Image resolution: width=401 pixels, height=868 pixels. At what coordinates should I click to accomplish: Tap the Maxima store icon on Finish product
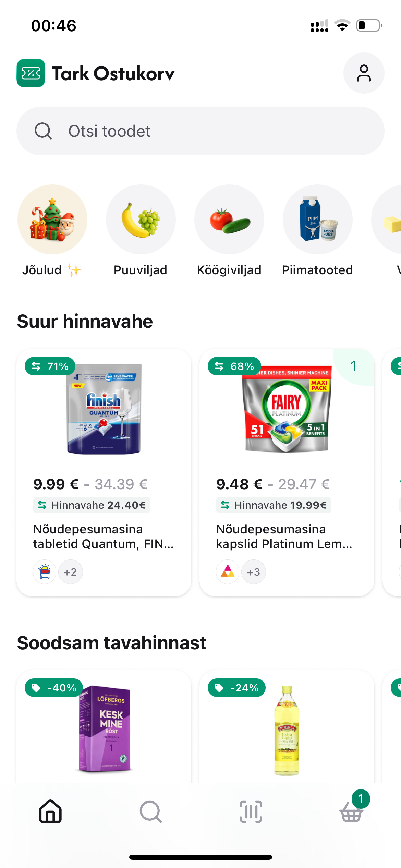point(44,571)
